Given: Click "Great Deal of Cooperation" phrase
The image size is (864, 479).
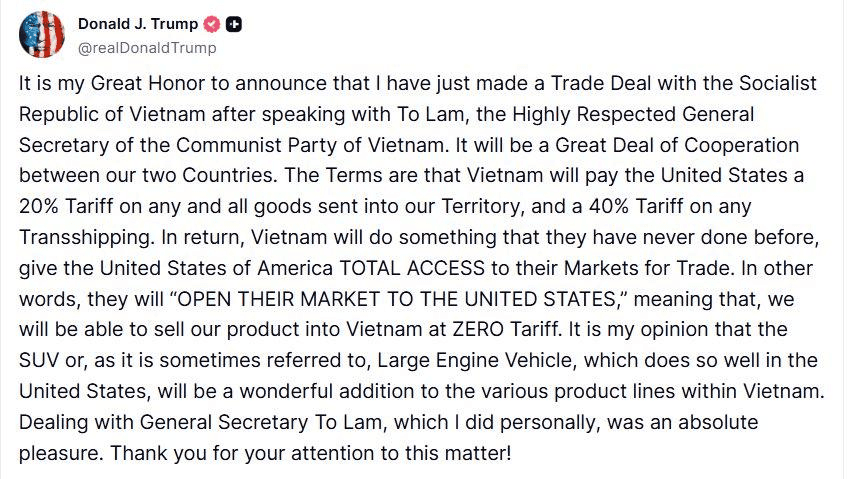Looking at the screenshot, I should (677, 145).
